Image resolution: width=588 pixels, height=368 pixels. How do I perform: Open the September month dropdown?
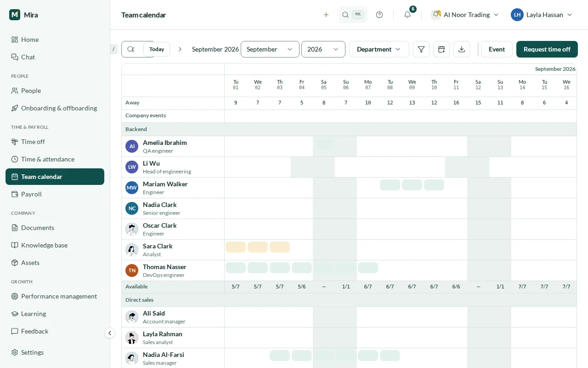tap(270, 49)
